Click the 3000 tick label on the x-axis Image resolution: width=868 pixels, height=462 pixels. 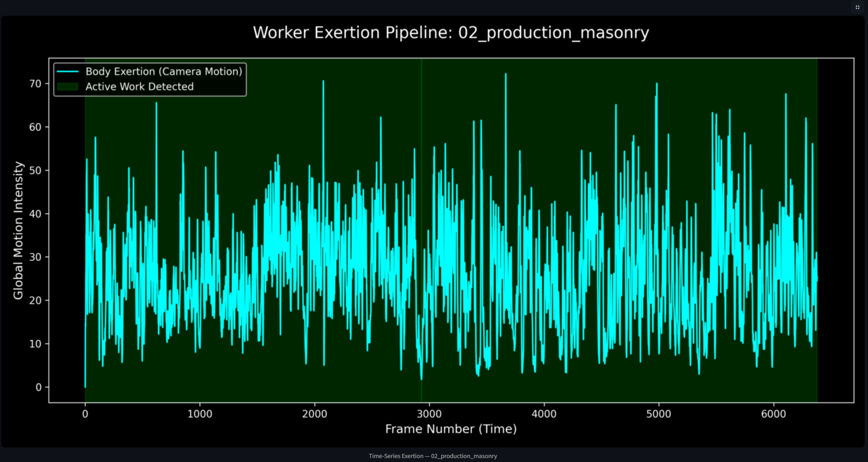coord(429,414)
